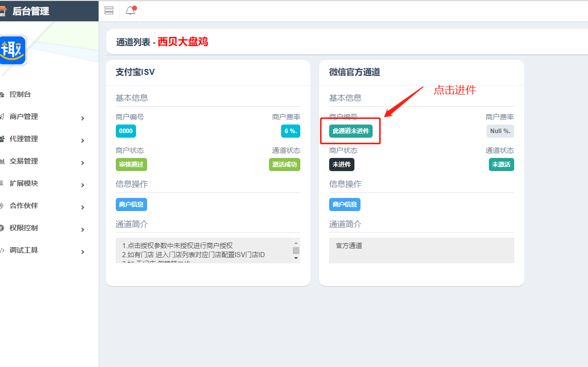
Task: Click the 未激活 channel status badge
Action: (x=502, y=165)
